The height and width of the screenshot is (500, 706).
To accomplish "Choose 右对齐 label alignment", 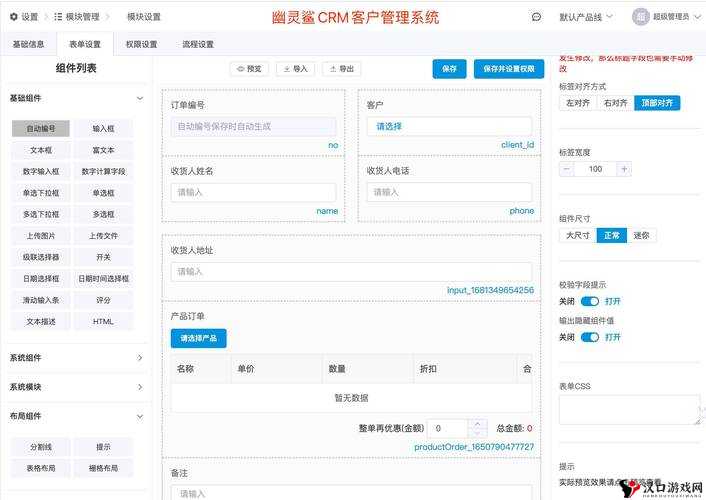I will tap(615, 103).
